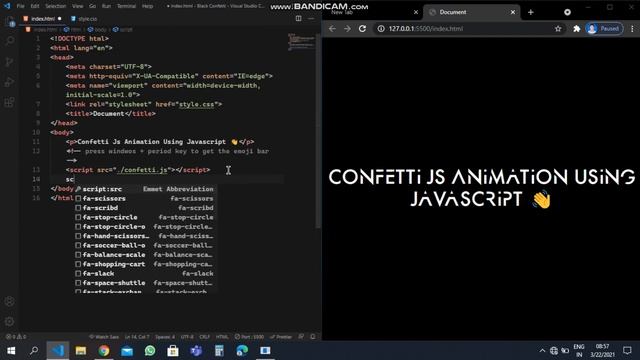This screenshot has height=360, width=640.
Task: Bookmark this page with the star icon
Action: (x=558, y=29)
